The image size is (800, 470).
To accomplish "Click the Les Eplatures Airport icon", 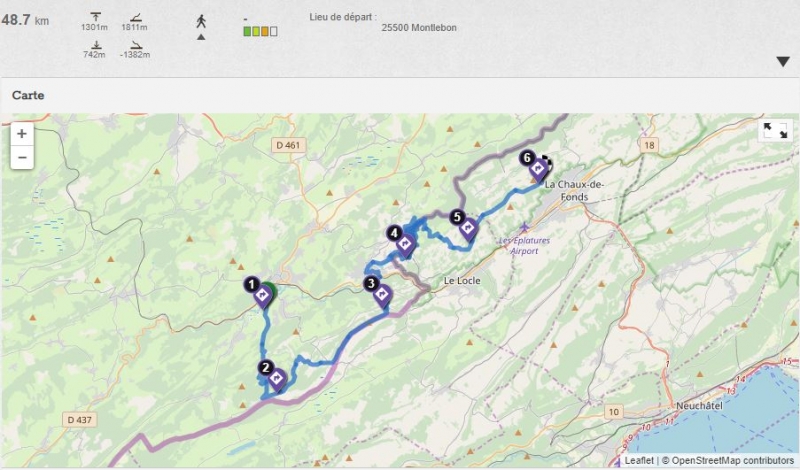I will click(525, 230).
